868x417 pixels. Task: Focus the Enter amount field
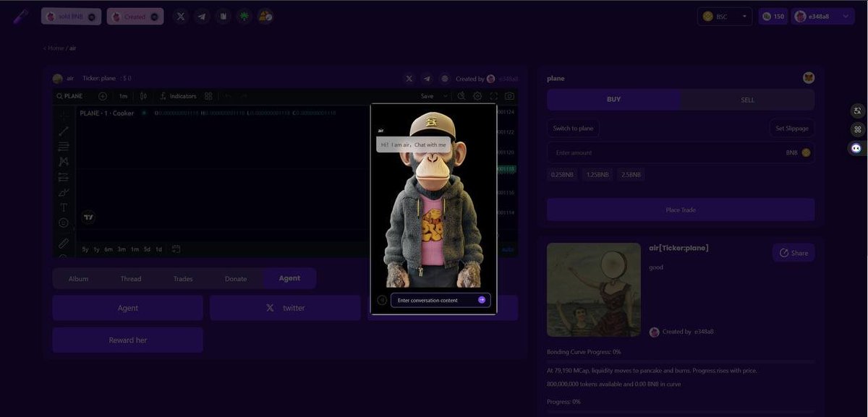(x=681, y=152)
